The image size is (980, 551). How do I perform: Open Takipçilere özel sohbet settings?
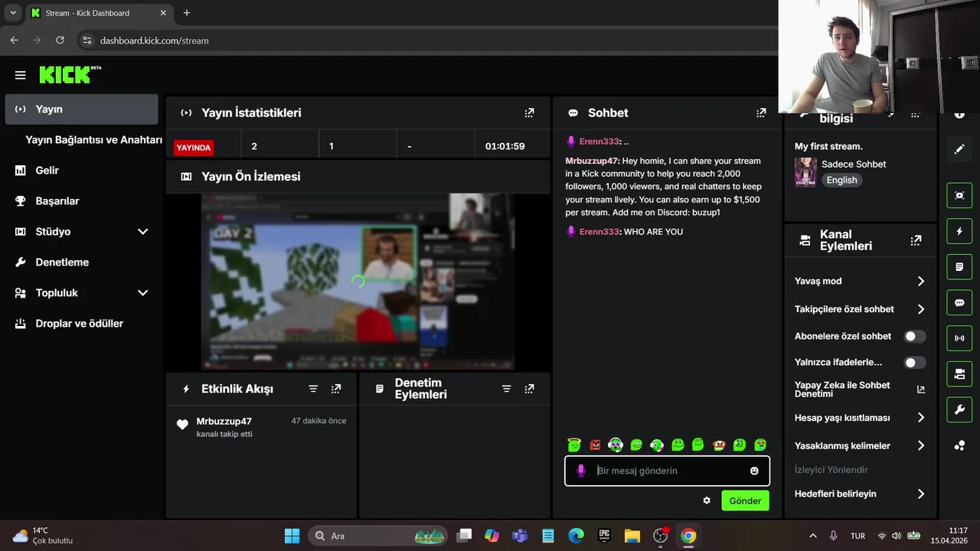[x=860, y=309]
